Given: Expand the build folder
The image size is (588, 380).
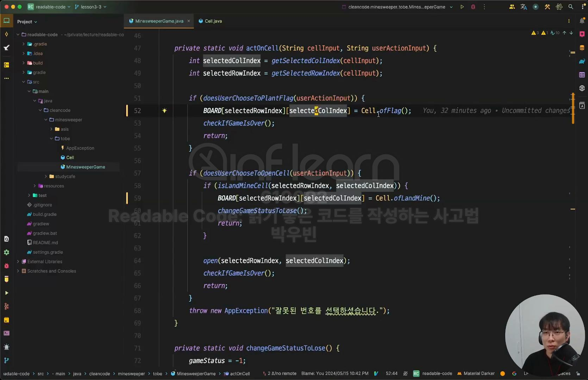Looking at the screenshot, I should (x=24, y=63).
